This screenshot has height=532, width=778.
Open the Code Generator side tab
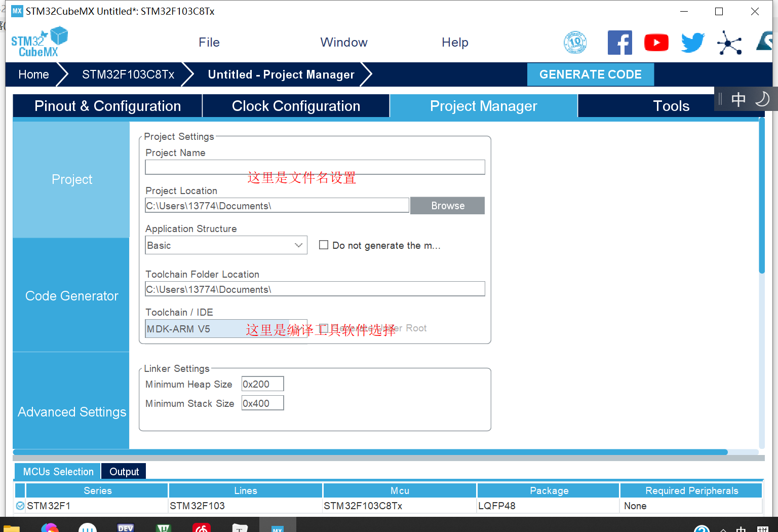pyautogui.click(x=71, y=296)
